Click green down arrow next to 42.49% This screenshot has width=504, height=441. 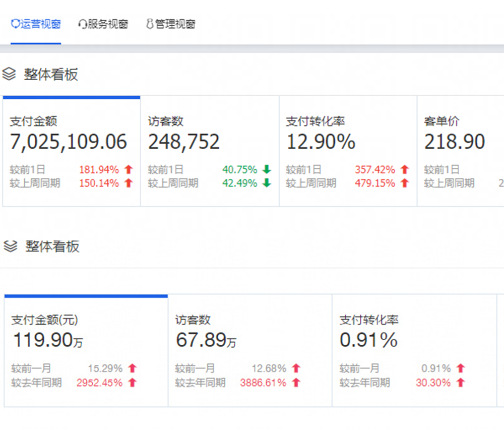pyautogui.click(x=267, y=183)
